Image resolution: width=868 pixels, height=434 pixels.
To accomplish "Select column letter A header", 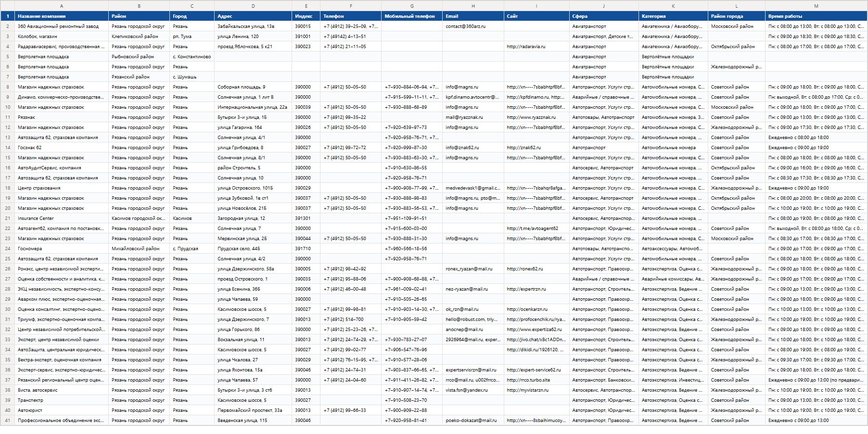I will [62, 6].
